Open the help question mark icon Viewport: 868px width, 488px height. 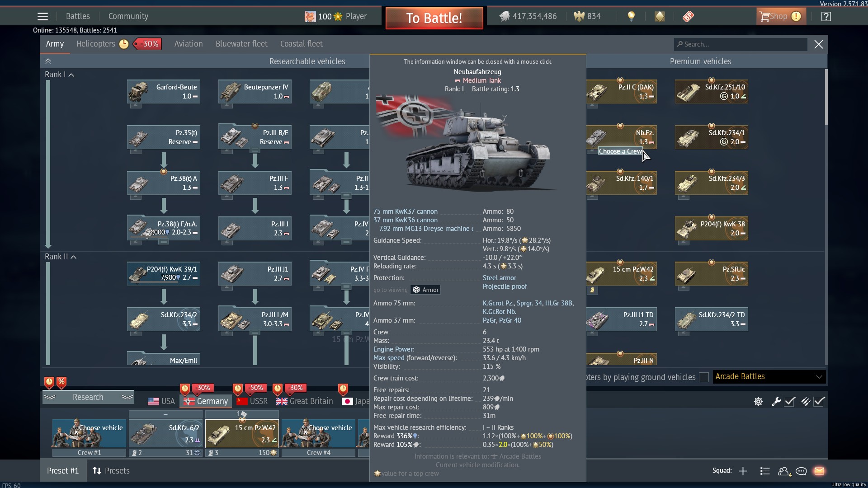click(x=826, y=16)
